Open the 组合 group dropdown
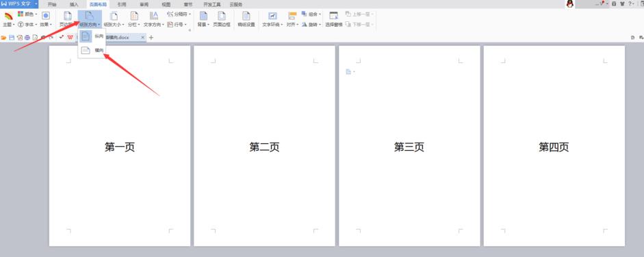This screenshot has height=257, width=644. (x=311, y=14)
